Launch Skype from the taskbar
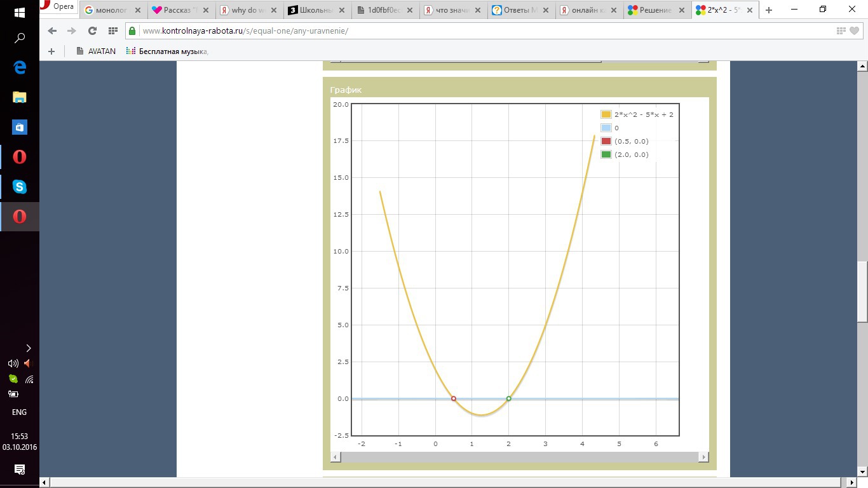 (20, 187)
